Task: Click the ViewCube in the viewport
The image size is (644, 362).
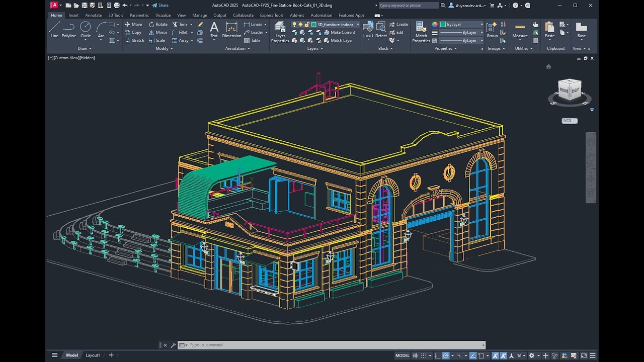Action: tap(570, 90)
